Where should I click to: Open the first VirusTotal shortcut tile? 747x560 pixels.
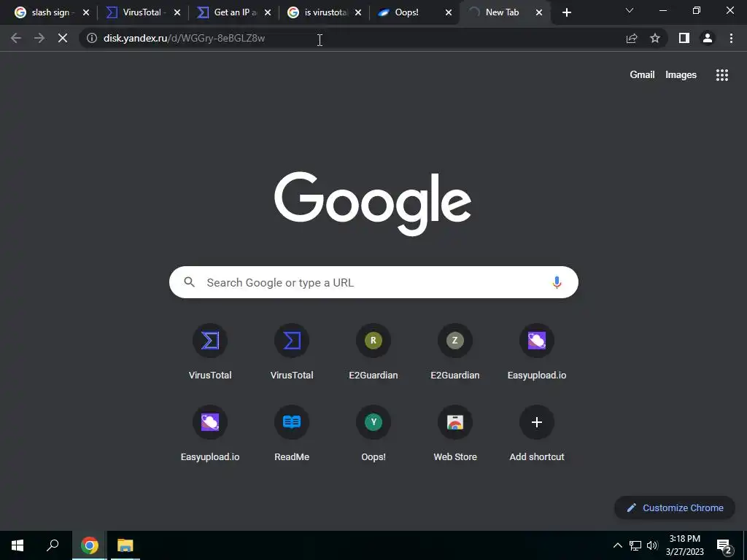pos(210,352)
